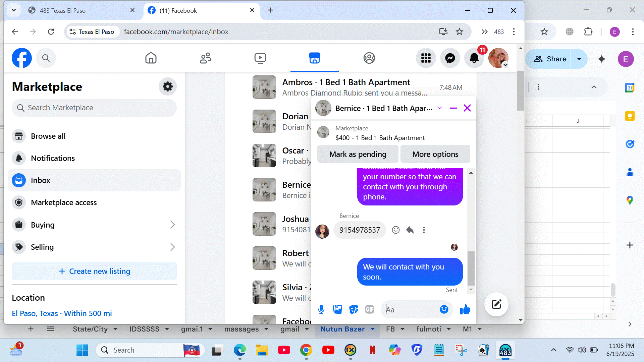
Task: Open Messenger from the top bar
Action: (x=450, y=58)
